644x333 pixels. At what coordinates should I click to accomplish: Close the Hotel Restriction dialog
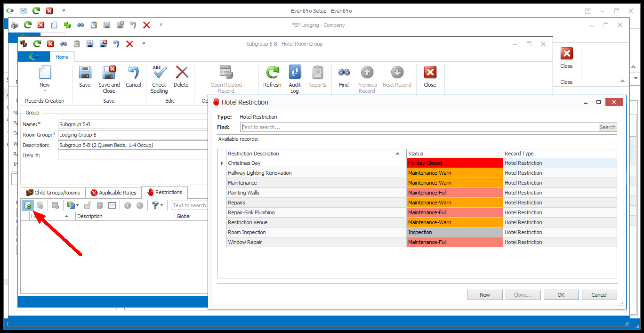click(x=614, y=102)
